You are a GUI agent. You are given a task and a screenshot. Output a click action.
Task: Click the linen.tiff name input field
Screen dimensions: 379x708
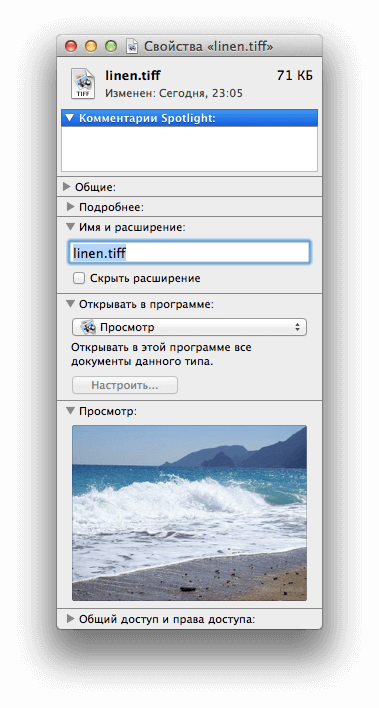click(x=189, y=253)
